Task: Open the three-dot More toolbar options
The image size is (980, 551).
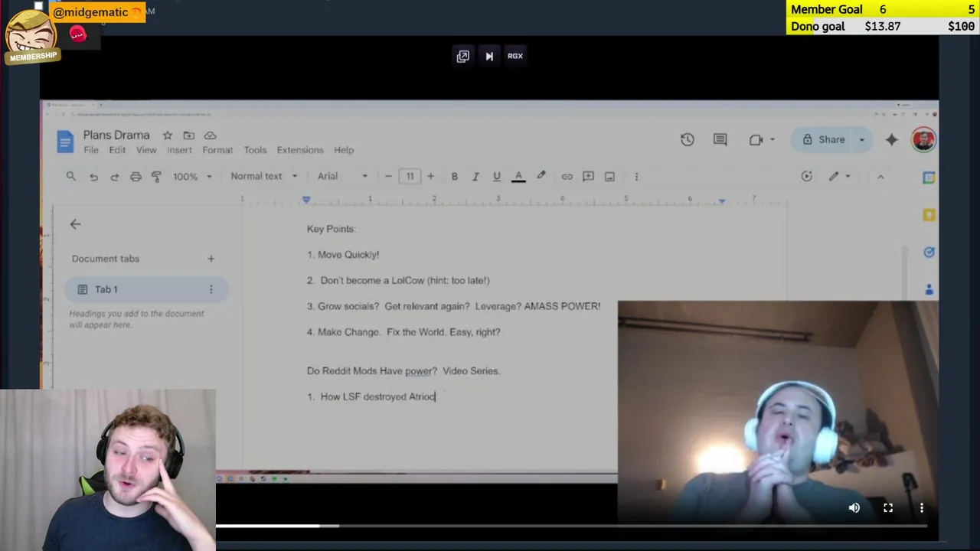Action: click(x=636, y=176)
